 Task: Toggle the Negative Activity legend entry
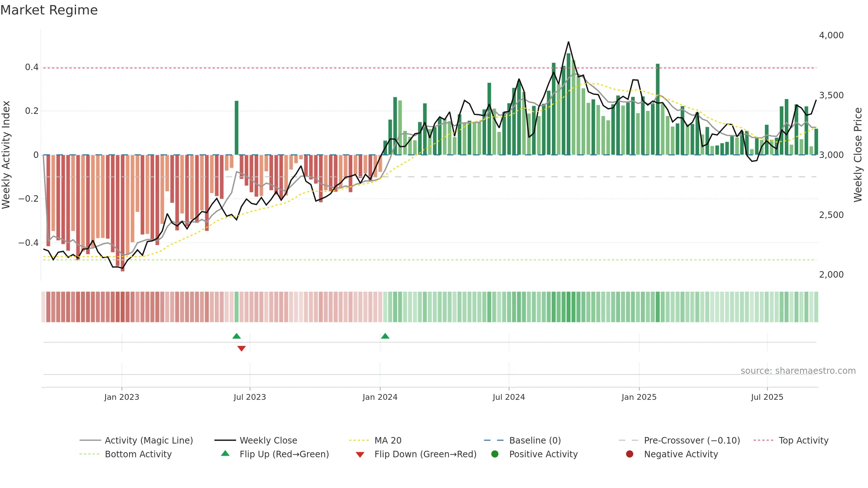click(x=672, y=454)
